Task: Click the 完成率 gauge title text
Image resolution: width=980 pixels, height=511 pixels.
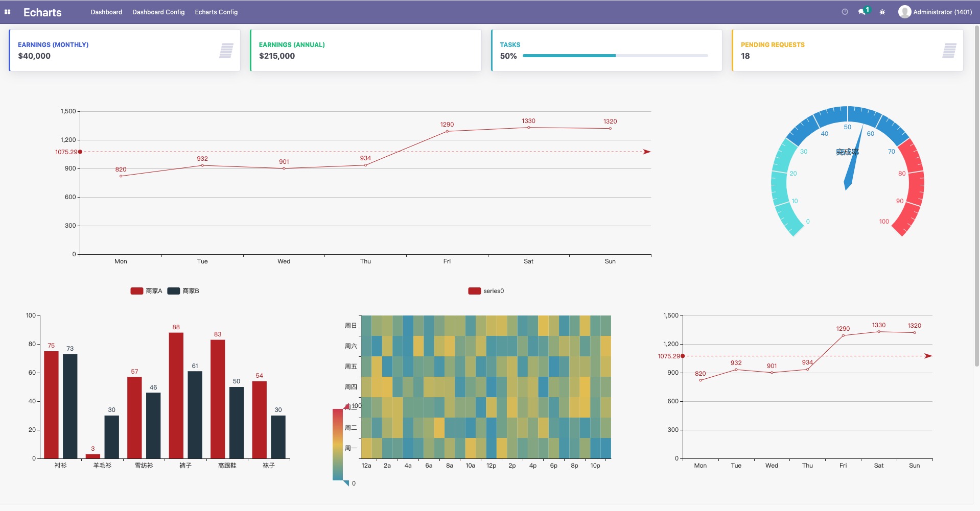Action: click(x=848, y=152)
